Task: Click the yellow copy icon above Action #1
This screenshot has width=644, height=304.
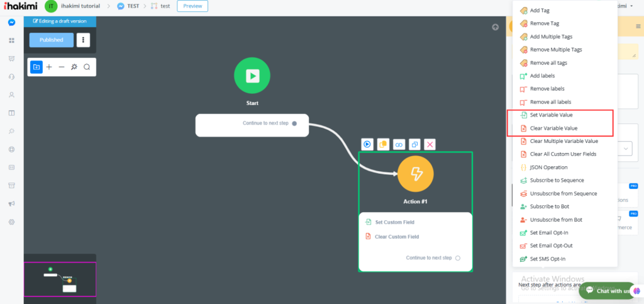Action: click(383, 144)
